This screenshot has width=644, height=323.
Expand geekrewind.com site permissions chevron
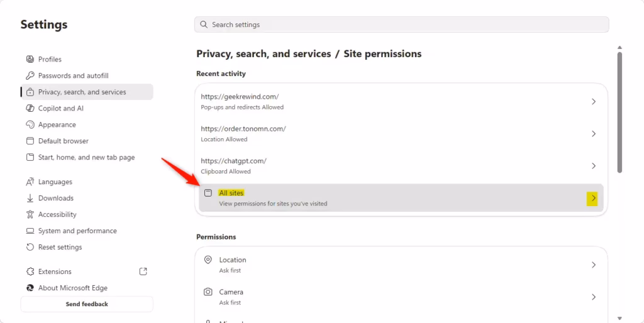pos(594,101)
